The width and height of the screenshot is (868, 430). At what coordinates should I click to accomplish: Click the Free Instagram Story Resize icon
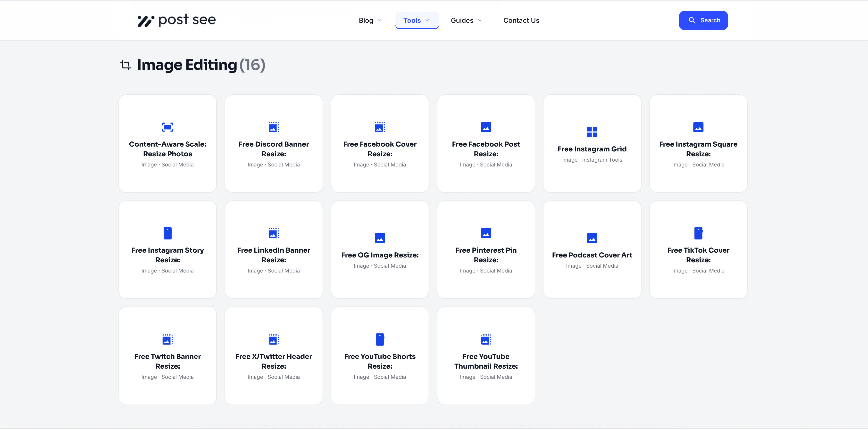pos(167,233)
